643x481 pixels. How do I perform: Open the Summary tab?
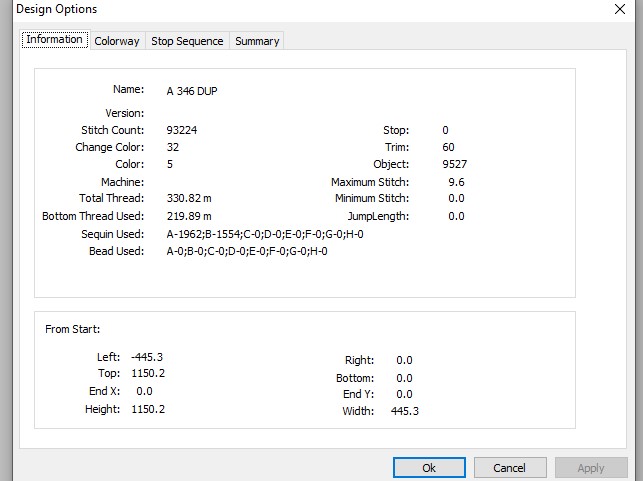(257, 41)
